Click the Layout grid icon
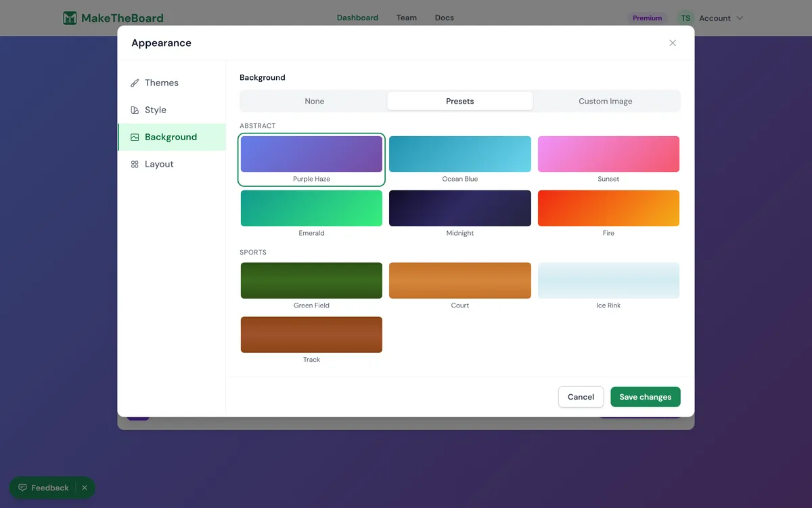The width and height of the screenshot is (812, 508). (135, 165)
